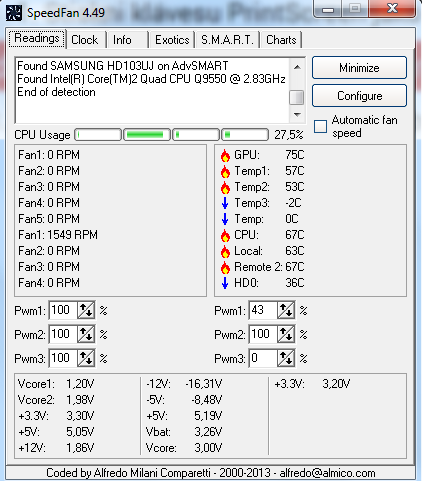This screenshot has width=422, height=481.
Task: Click the Vcore1 1,20V reading
Action: coord(56,384)
